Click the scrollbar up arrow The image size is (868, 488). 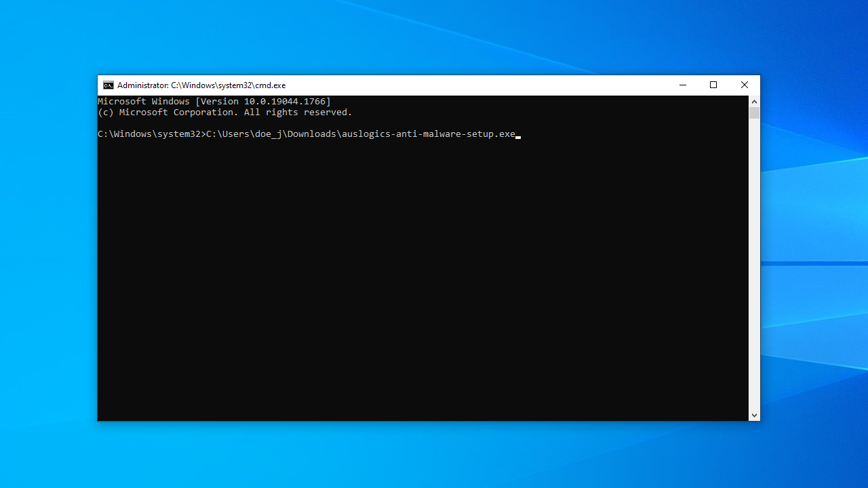click(754, 101)
